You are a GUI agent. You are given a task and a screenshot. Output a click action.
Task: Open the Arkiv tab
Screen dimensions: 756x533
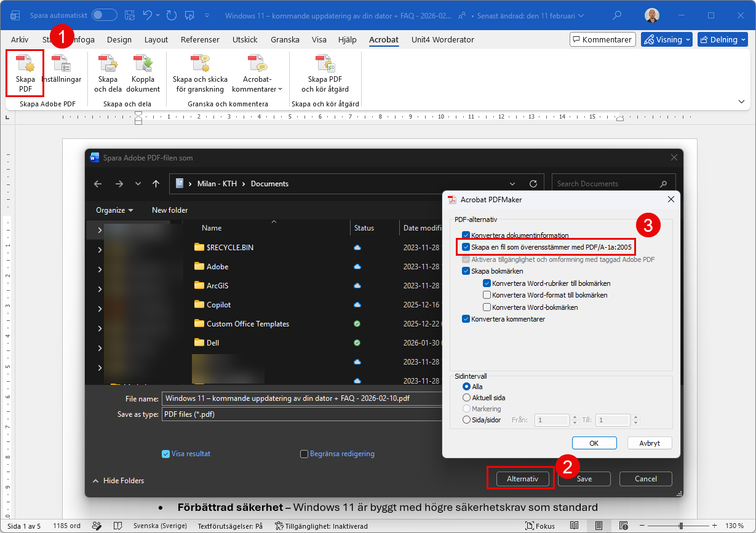[20, 39]
